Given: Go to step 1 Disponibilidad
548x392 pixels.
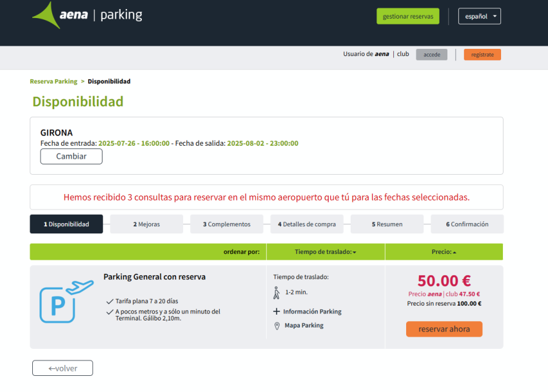Looking at the screenshot, I should point(66,224).
